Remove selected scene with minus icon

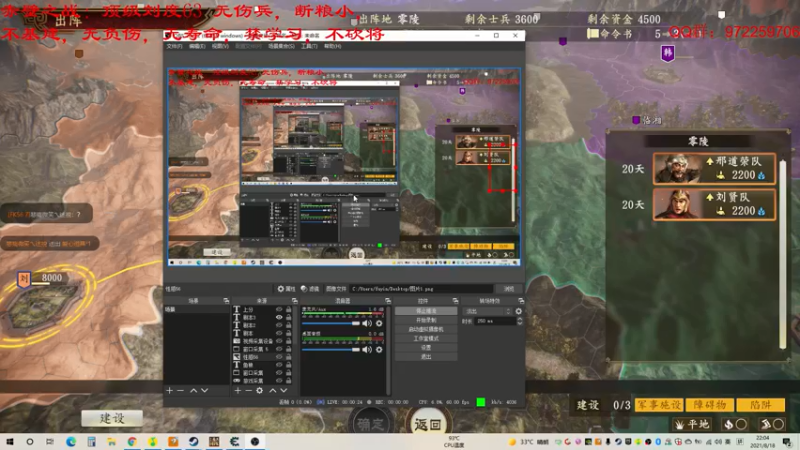pos(181,390)
